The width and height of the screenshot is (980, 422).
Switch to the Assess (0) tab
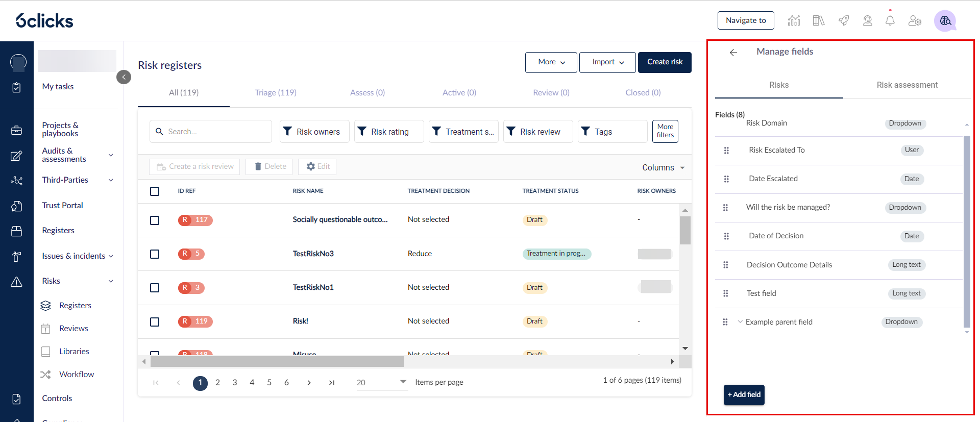[367, 93]
